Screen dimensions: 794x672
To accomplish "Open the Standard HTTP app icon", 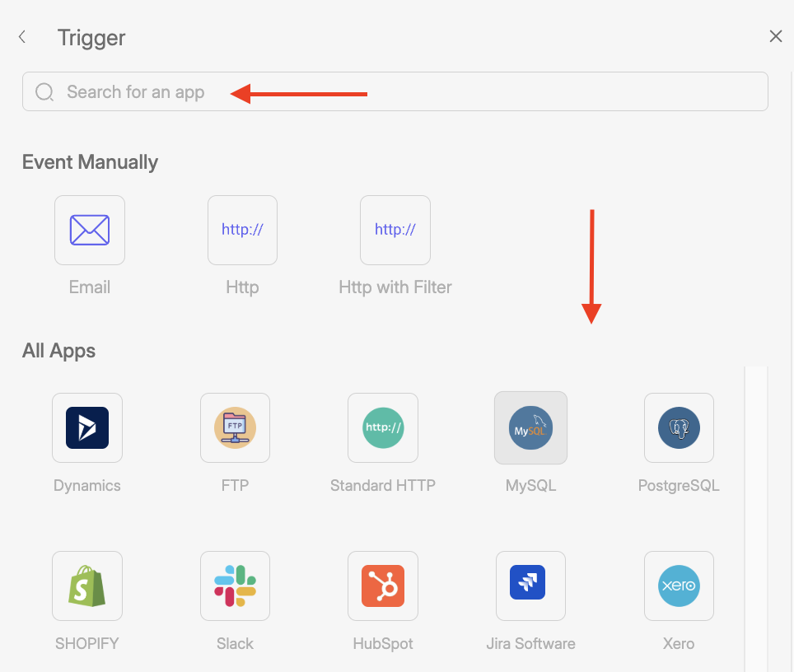I will pyautogui.click(x=383, y=428).
